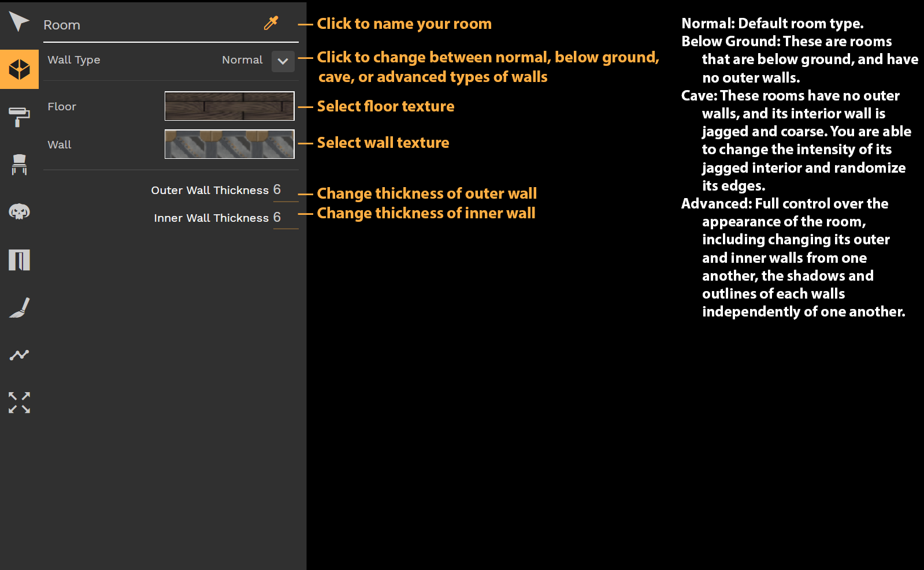Click the expand arrows icon

coord(19,403)
